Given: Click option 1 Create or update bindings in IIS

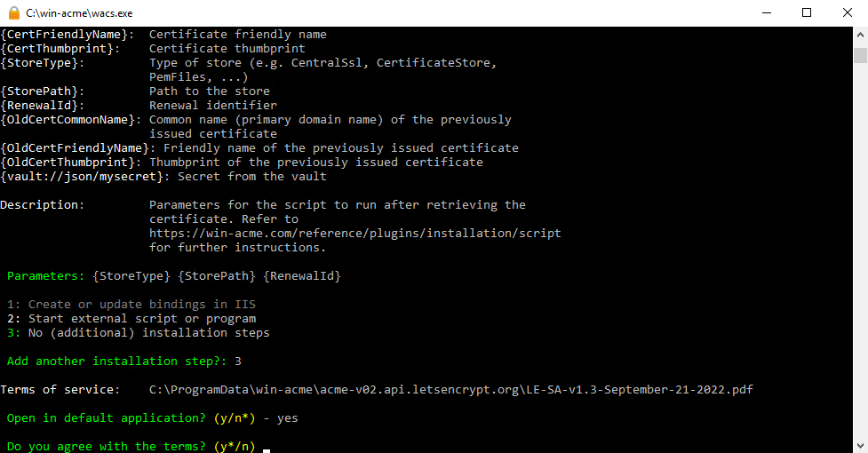Looking at the screenshot, I should pos(131,304).
